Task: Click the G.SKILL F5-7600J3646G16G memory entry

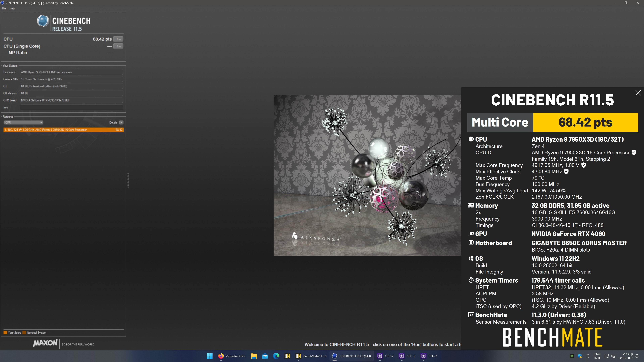Action: [573, 212]
